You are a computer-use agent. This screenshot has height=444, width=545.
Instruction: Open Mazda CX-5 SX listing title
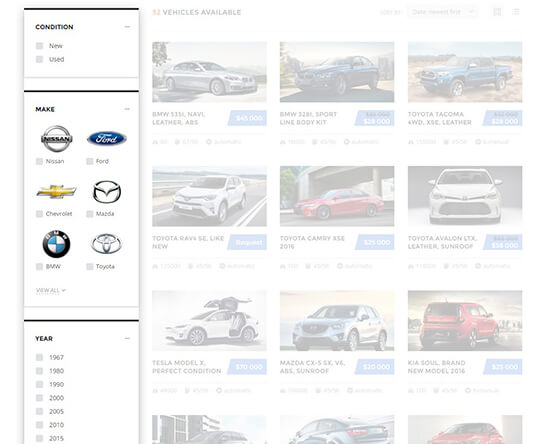click(x=312, y=367)
